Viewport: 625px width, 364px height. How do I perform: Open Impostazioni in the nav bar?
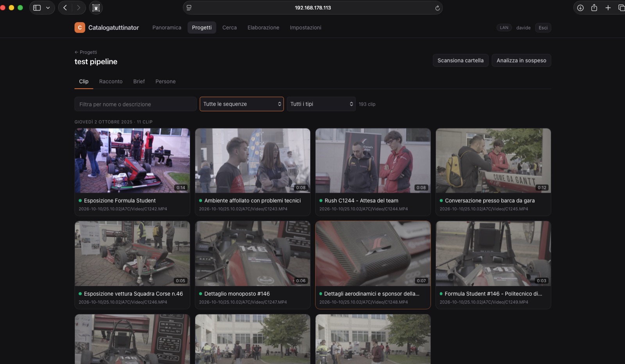tap(305, 28)
